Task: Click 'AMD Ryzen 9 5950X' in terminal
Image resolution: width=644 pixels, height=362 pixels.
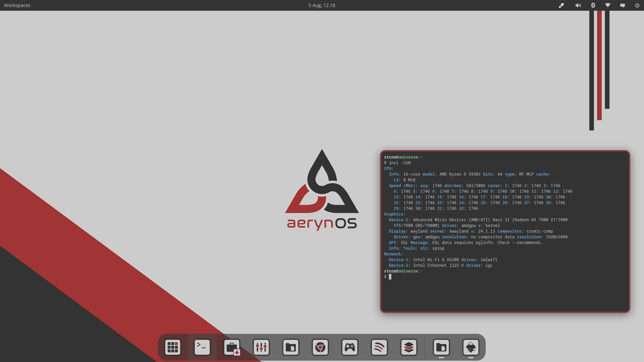Action: click(x=460, y=174)
